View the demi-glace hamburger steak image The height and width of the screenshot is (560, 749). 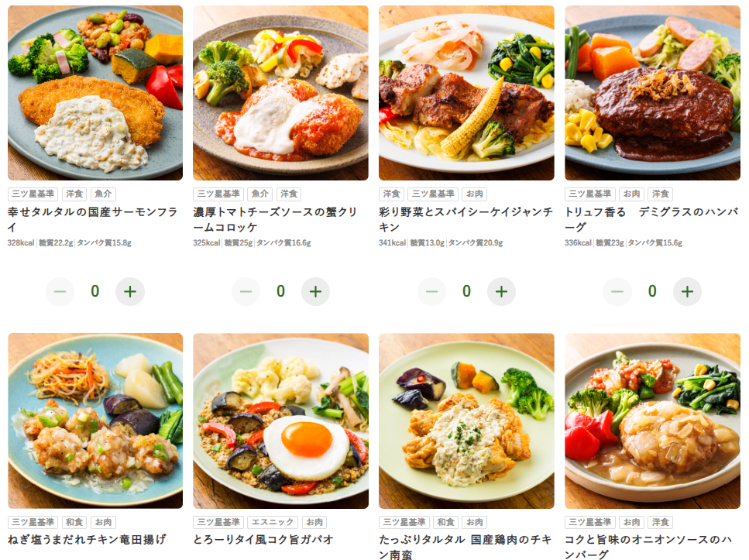pyautogui.click(x=652, y=93)
